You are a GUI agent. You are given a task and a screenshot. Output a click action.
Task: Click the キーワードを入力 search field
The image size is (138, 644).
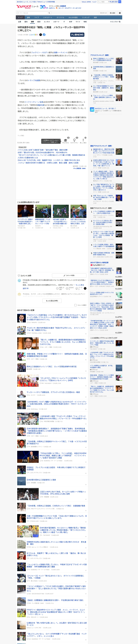(33, 13)
